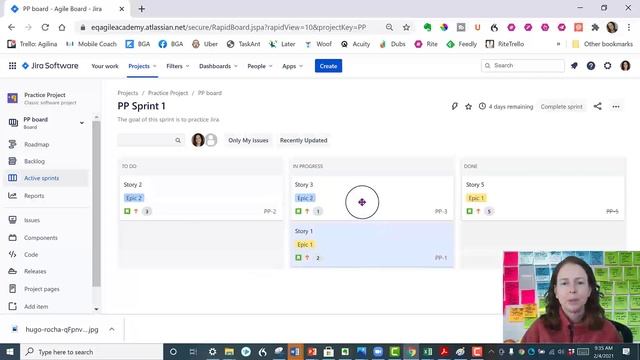Click the Epic 1 label on Story 1
This screenshot has width=640, height=360.
pos(305,244)
